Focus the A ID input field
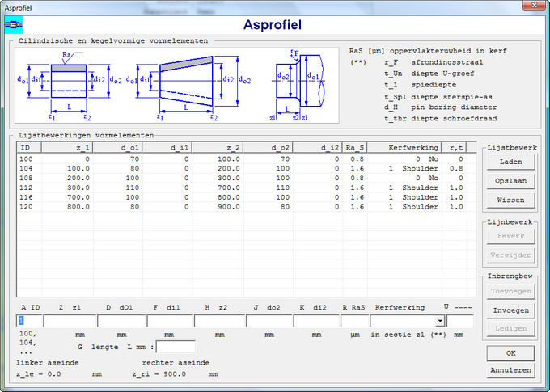 point(29,321)
